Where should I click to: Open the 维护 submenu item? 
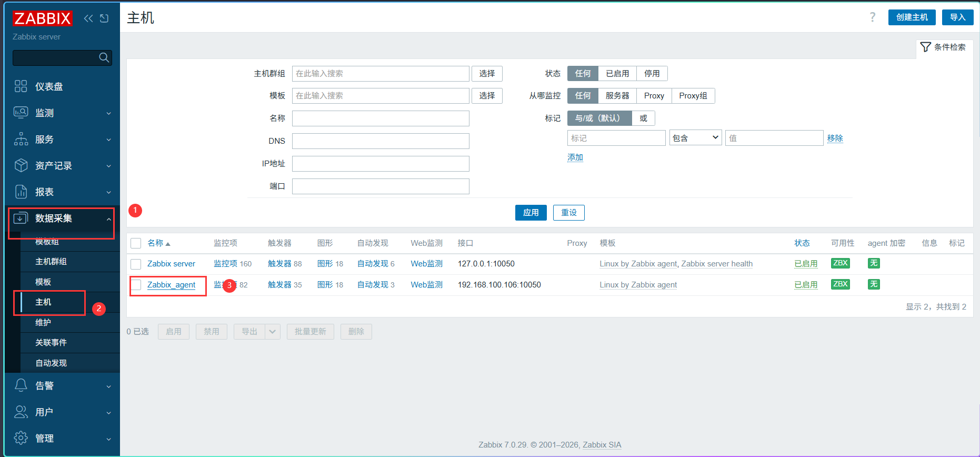pyautogui.click(x=43, y=323)
